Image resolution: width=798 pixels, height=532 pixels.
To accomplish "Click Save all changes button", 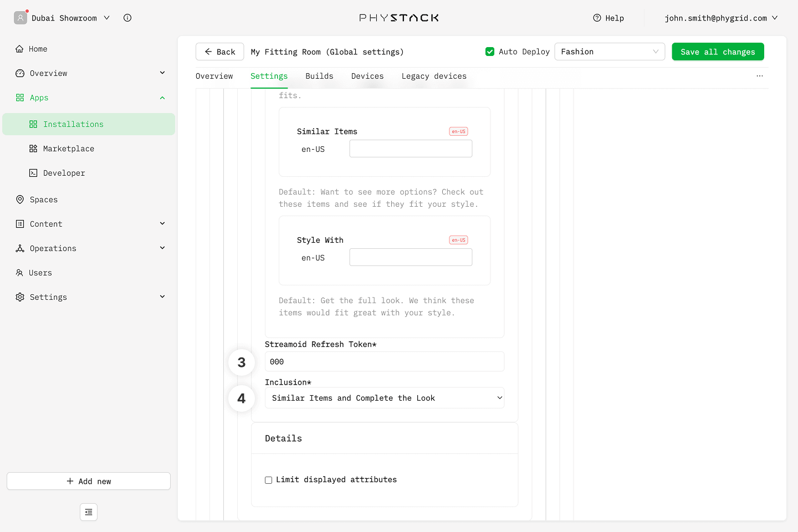I will click(x=718, y=52).
